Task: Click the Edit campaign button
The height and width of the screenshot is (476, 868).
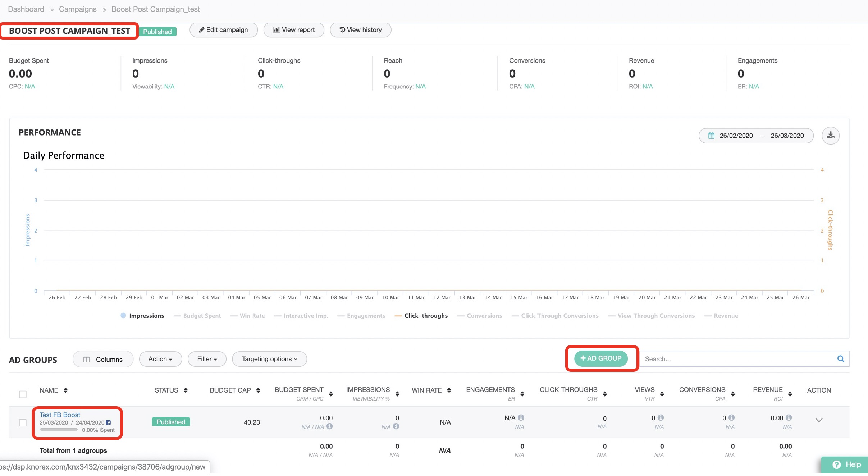Action: 223,30
